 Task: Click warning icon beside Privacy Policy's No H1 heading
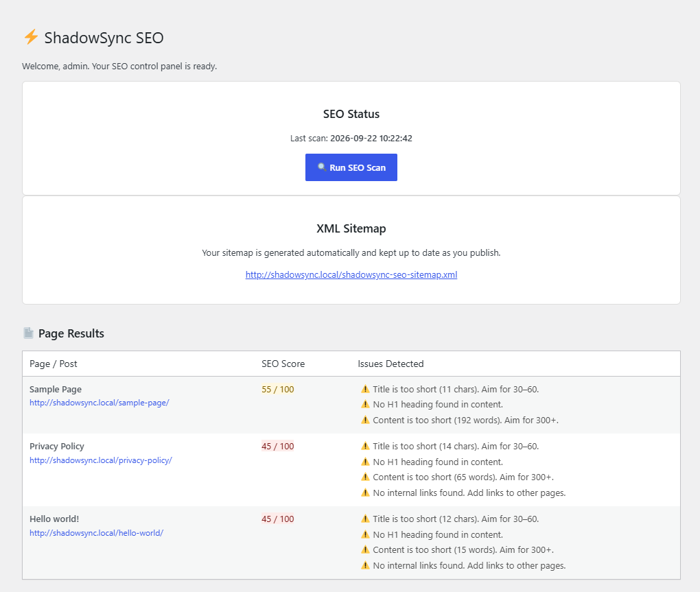[x=365, y=462]
